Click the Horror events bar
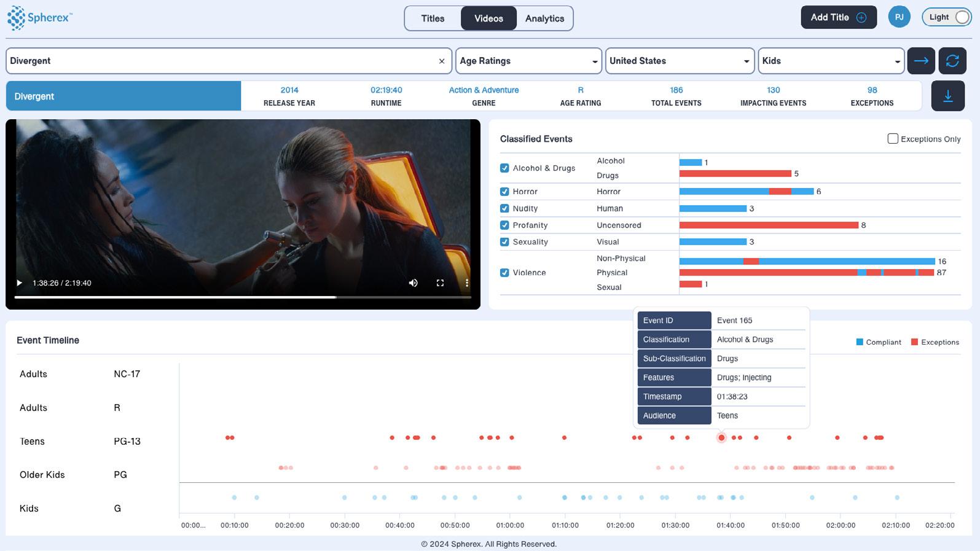 [x=747, y=192]
